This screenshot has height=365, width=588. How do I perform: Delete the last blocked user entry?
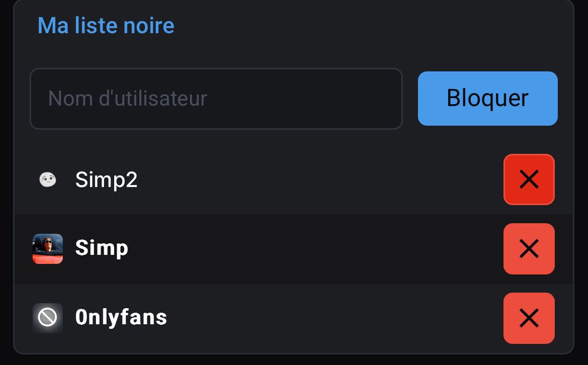(x=529, y=318)
